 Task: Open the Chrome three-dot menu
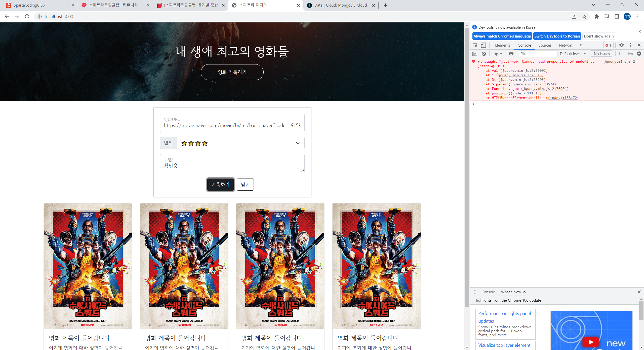[x=637, y=16]
